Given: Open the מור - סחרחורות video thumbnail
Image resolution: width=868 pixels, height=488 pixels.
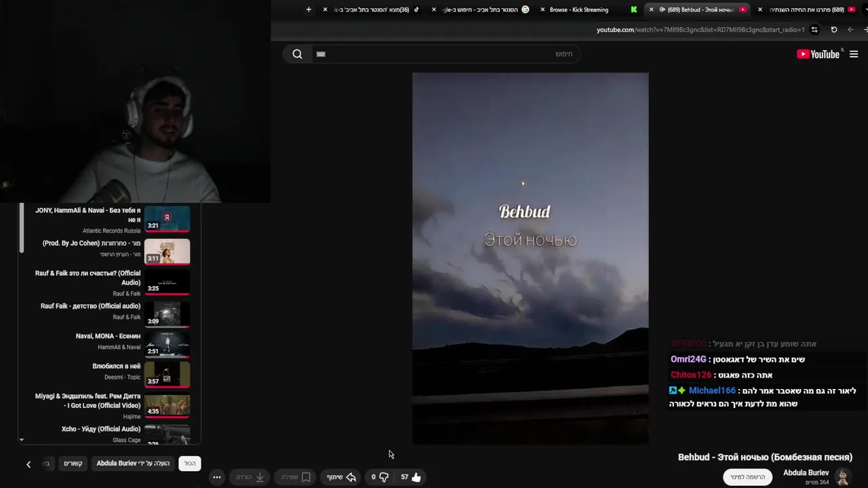Looking at the screenshot, I should [167, 251].
